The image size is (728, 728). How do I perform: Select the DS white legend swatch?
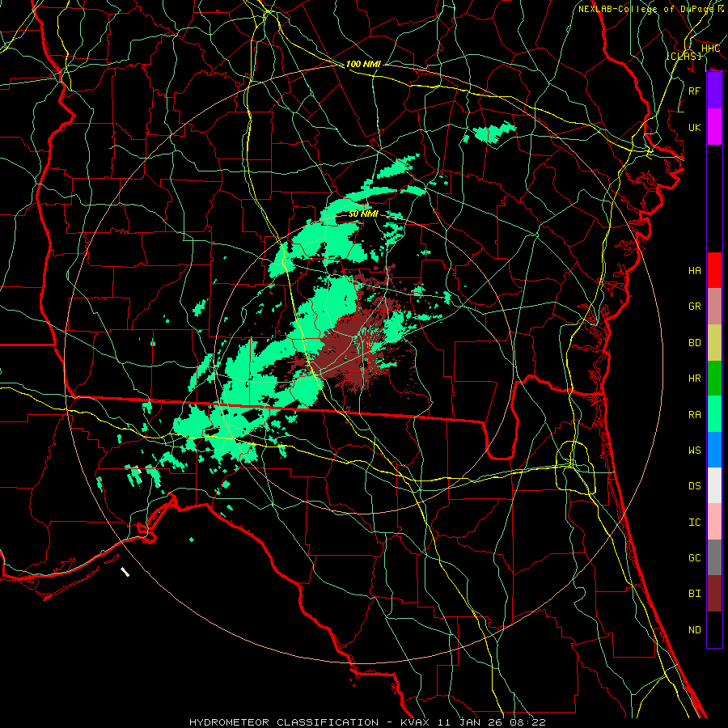714,485
